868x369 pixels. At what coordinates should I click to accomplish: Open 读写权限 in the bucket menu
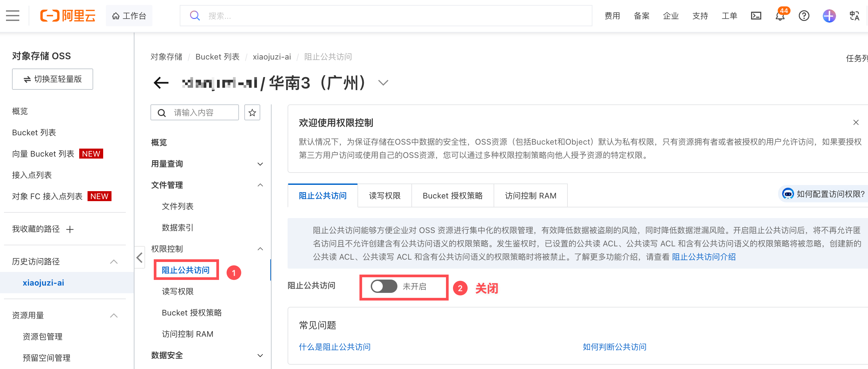click(178, 291)
